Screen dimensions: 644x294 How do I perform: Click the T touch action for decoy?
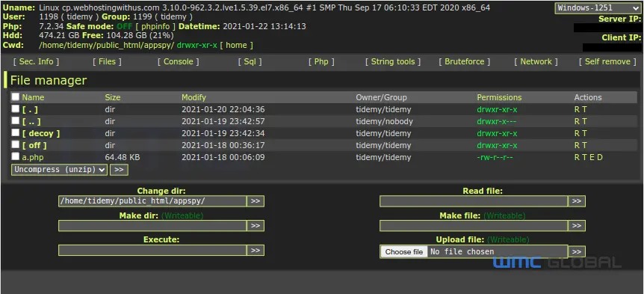[x=584, y=134]
